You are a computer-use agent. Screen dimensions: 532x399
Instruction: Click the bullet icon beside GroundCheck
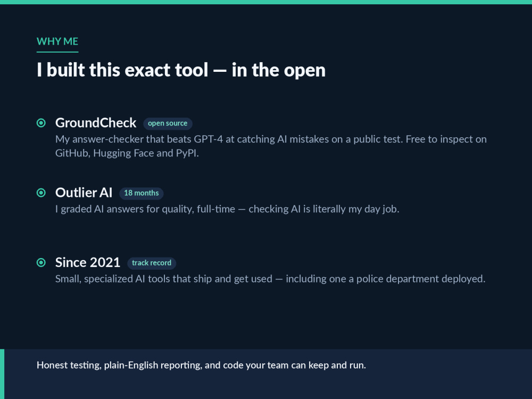41,123
